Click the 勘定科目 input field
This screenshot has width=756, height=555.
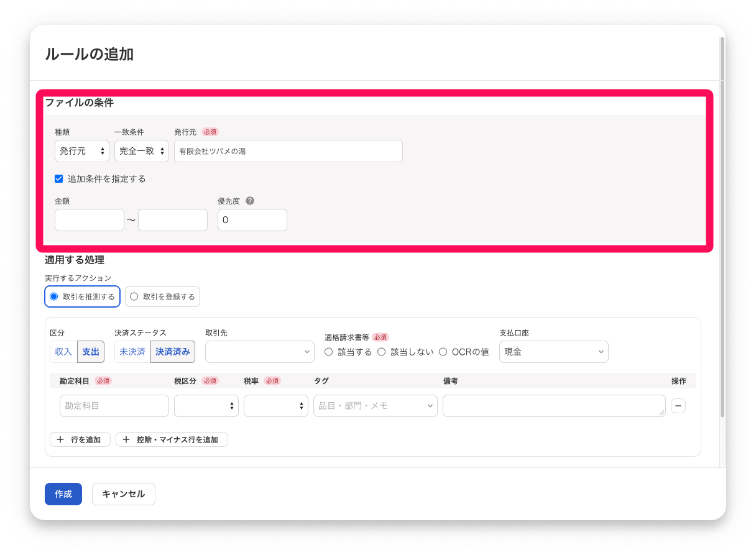tap(114, 406)
